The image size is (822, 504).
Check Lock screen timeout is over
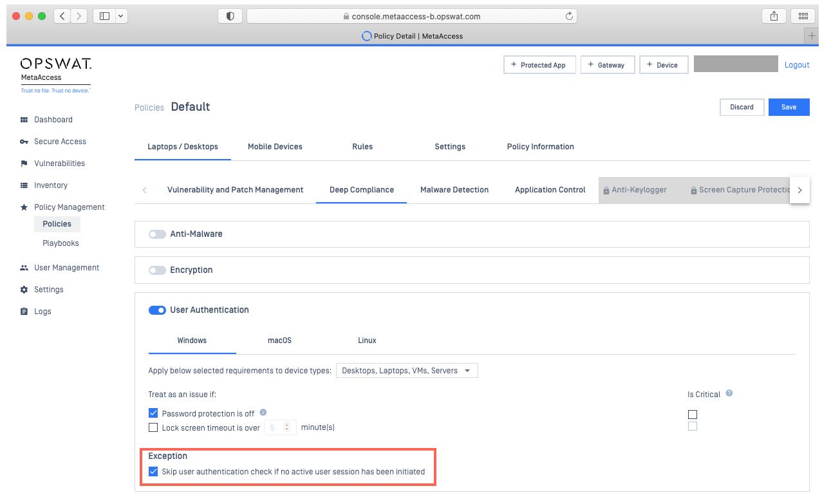click(153, 427)
